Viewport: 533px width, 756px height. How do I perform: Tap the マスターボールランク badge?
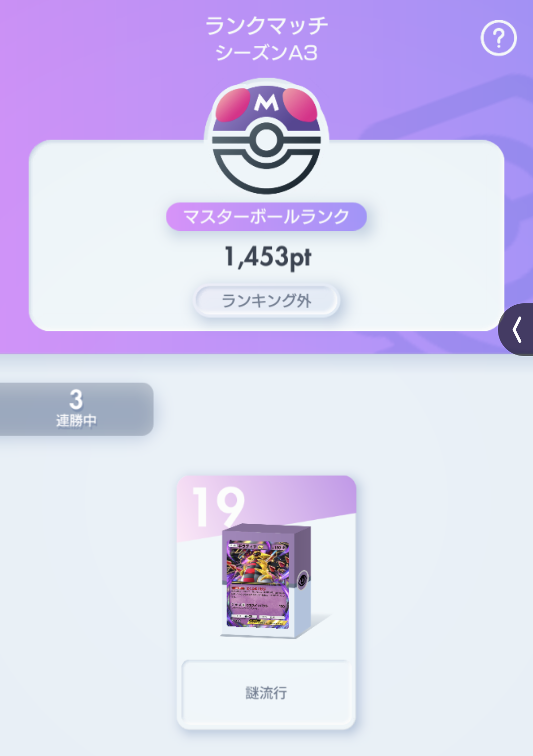click(x=266, y=216)
